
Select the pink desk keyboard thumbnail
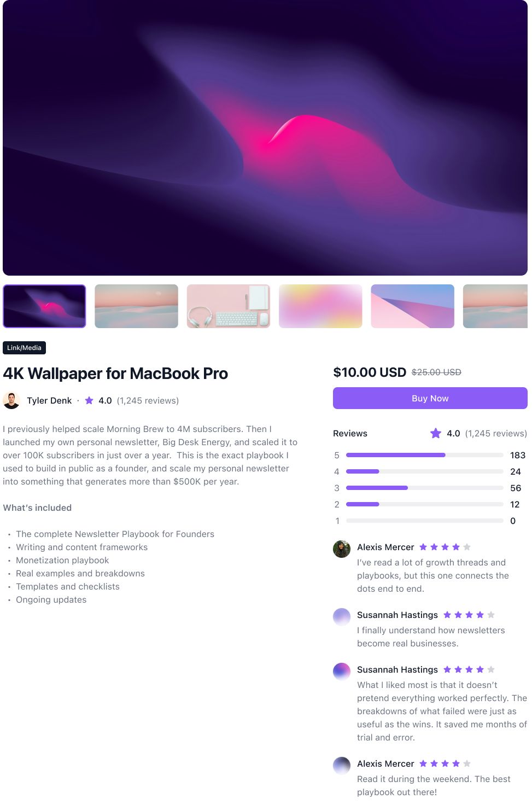coord(229,306)
